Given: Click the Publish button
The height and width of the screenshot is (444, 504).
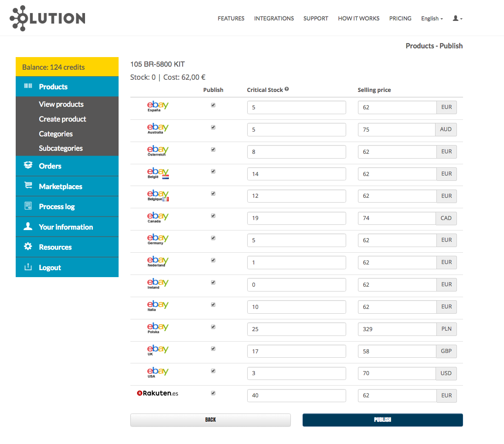Looking at the screenshot, I should (x=382, y=420).
